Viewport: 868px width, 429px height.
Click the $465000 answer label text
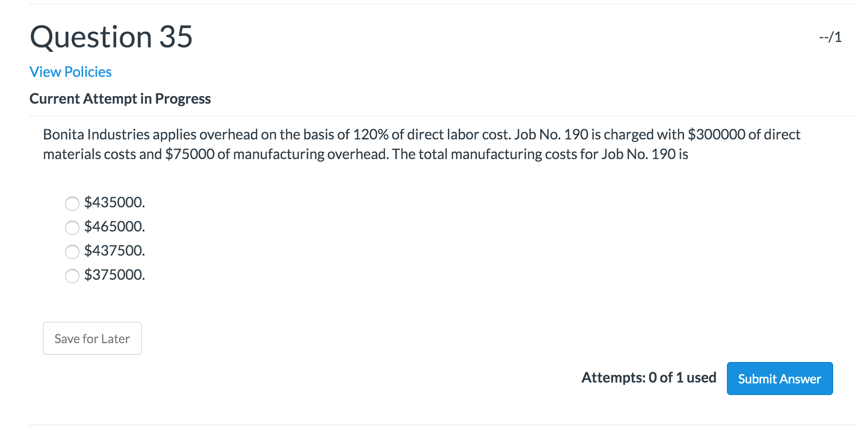115,227
